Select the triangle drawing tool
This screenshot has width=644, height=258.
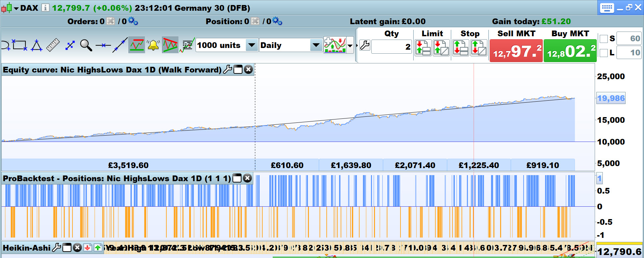pyautogui.click(x=36, y=45)
